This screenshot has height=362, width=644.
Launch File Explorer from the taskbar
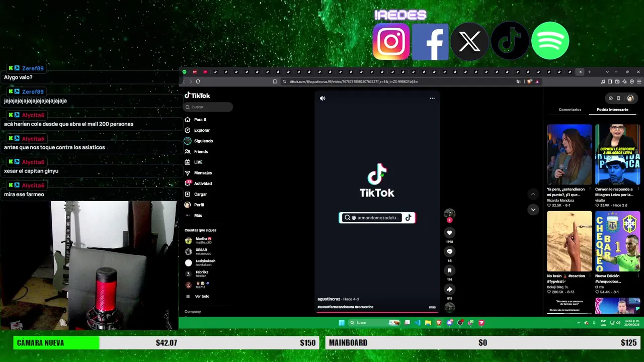428,323
